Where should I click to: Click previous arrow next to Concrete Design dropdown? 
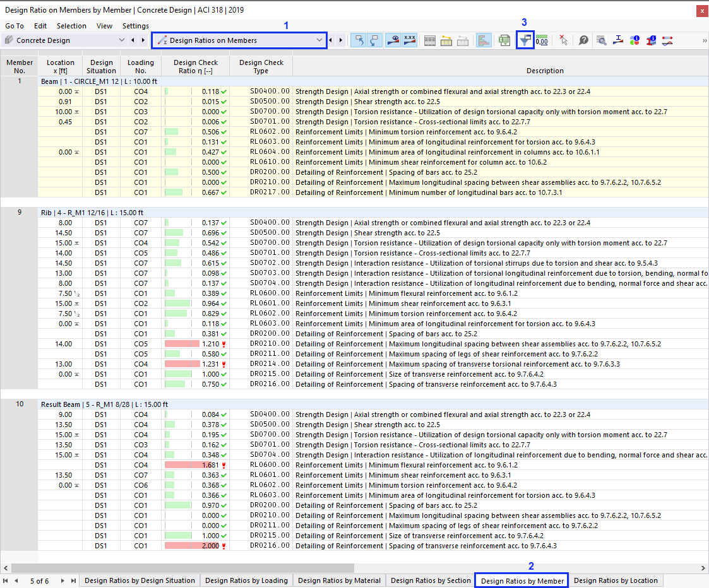[x=133, y=40]
